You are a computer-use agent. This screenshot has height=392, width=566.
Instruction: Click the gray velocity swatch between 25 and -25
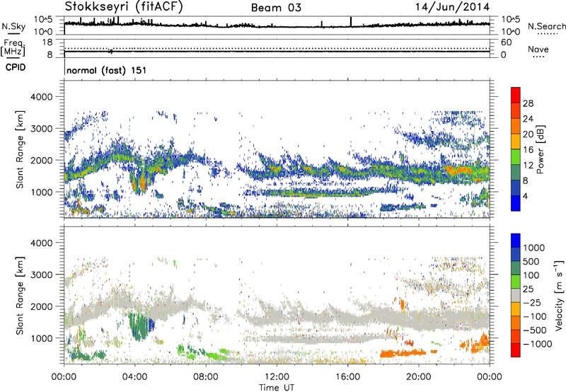[516, 296]
